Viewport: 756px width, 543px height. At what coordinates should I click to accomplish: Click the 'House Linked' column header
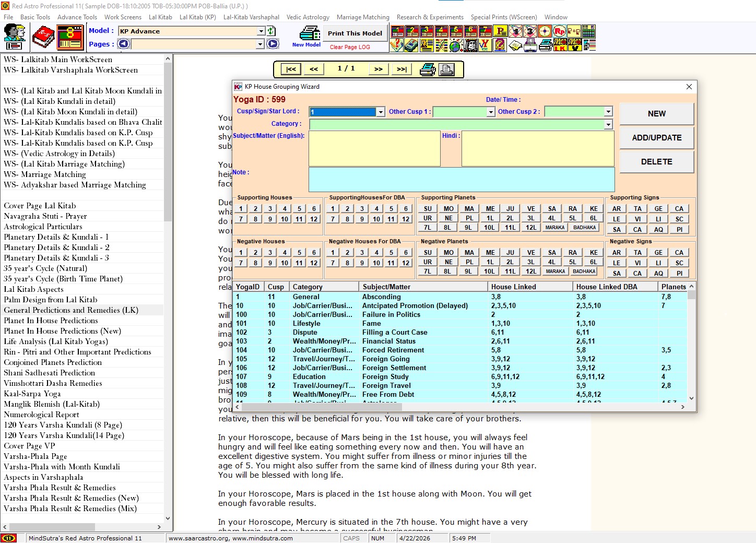(x=530, y=287)
